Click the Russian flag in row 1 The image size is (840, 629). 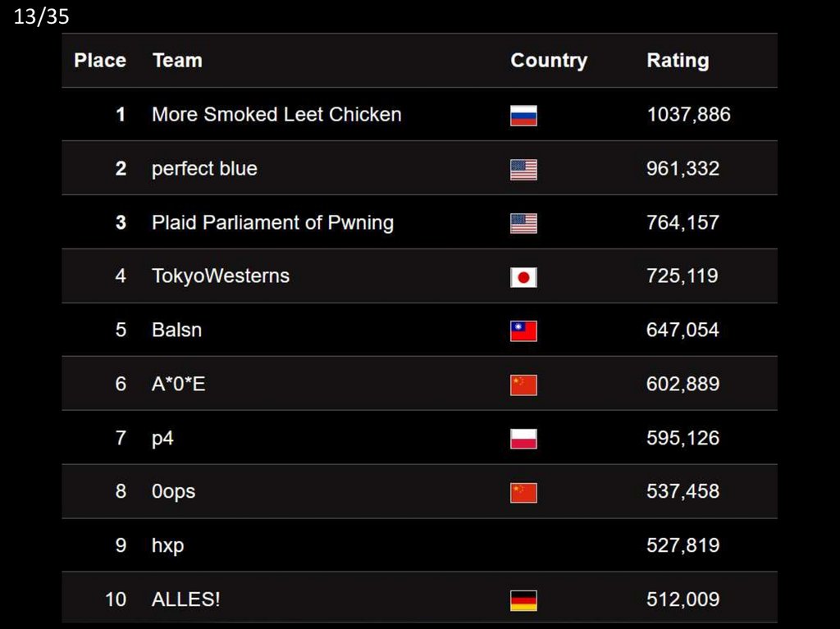tap(523, 116)
